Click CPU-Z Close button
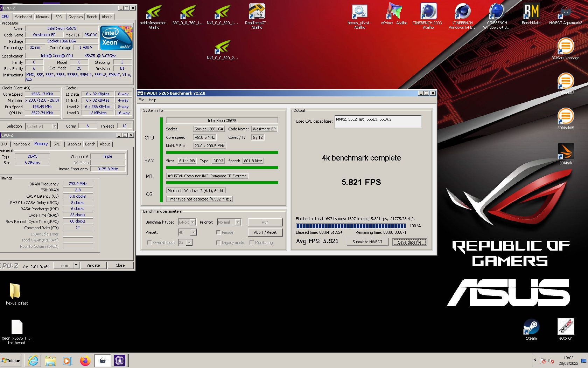The width and height of the screenshot is (588, 368). click(x=120, y=265)
